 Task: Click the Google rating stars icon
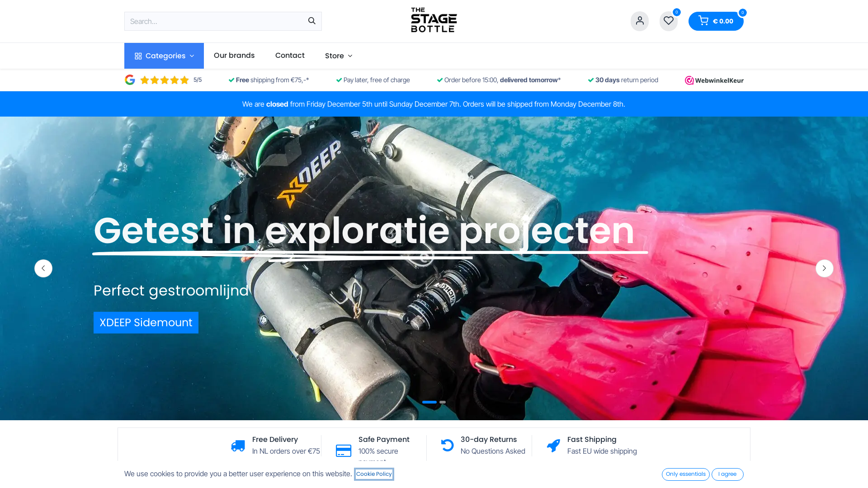click(164, 80)
